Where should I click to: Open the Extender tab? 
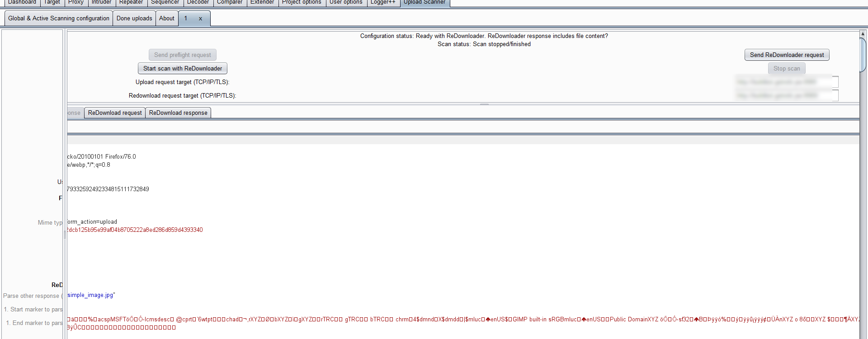pos(262,3)
